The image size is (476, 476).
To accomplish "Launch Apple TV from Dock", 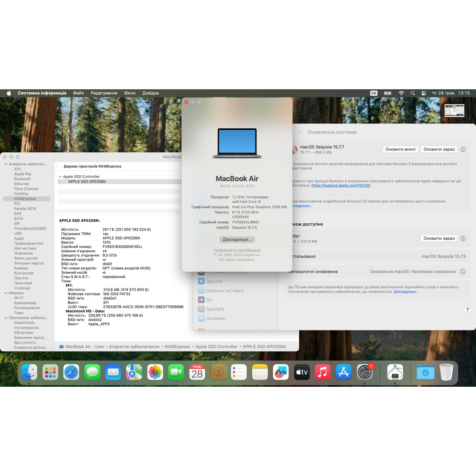I will click(x=302, y=372).
